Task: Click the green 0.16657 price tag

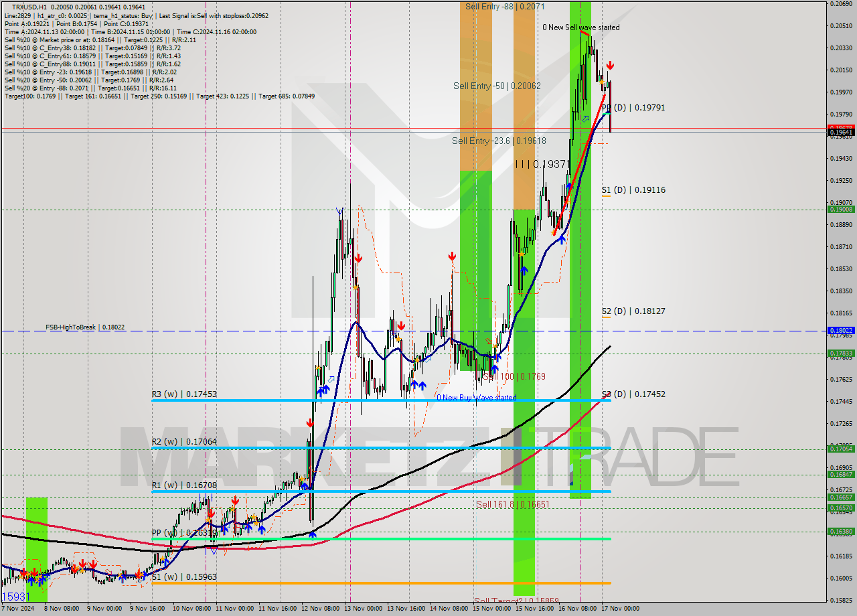Action: point(842,497)
